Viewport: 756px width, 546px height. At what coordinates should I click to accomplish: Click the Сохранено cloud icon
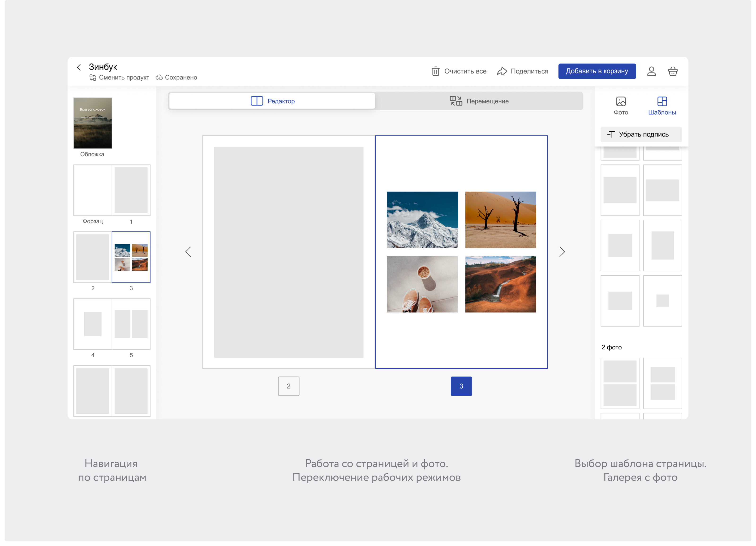tap(159, 77)
